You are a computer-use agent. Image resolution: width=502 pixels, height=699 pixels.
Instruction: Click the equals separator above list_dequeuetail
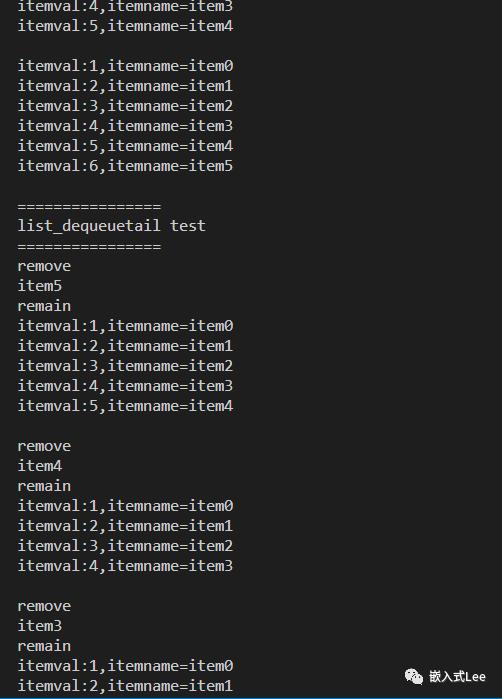click(x=89, y=207)
